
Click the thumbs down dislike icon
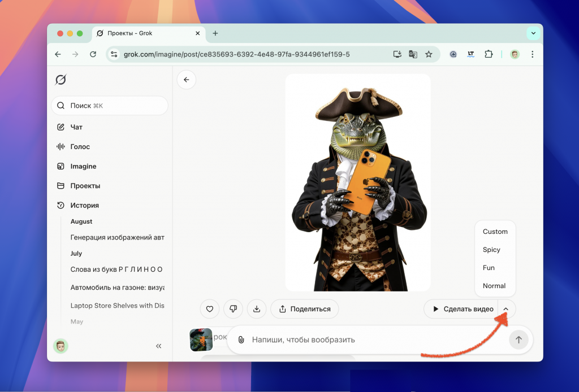click(x=233, y=309)
